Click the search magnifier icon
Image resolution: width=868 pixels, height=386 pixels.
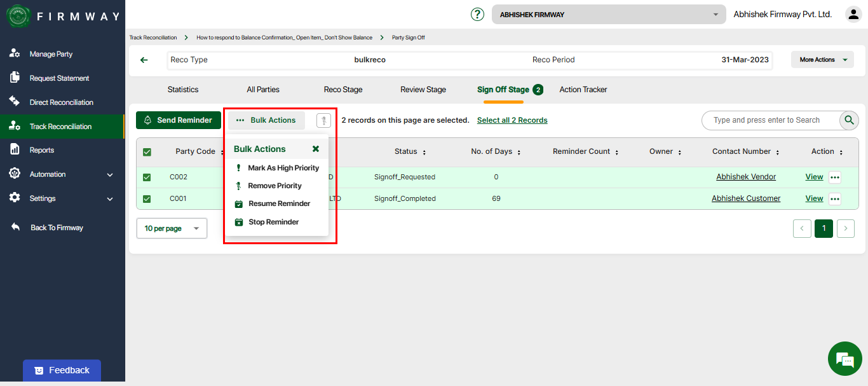coord(849,120)
